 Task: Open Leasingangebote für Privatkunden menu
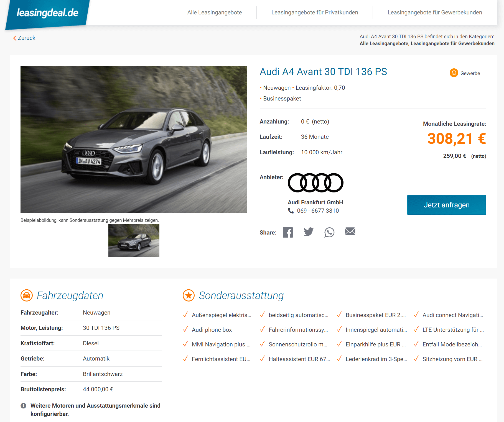pos(315,12)
